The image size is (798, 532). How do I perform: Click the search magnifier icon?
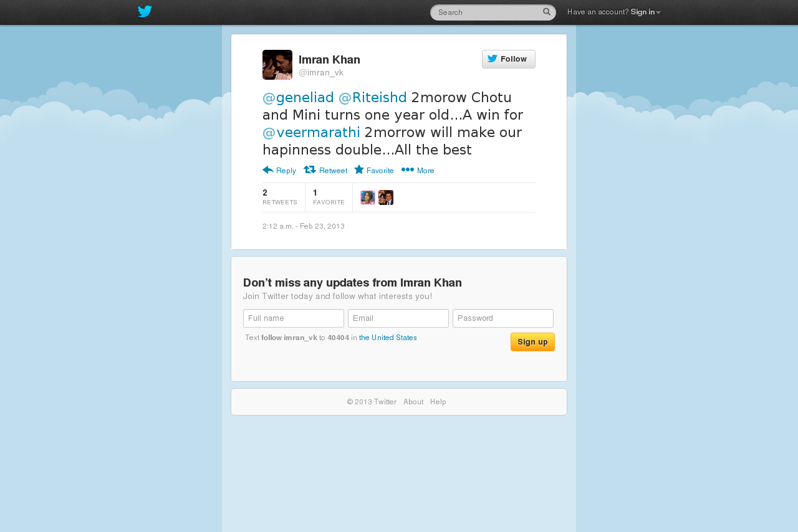[x=547, y=12]
